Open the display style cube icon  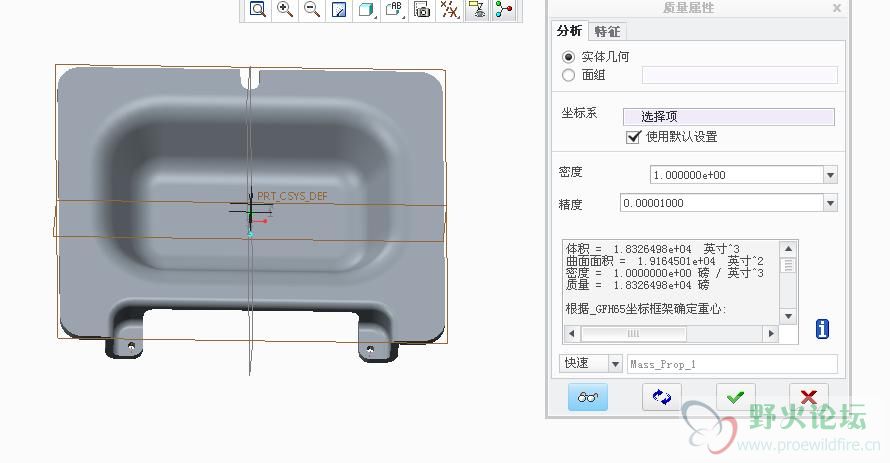367,9
